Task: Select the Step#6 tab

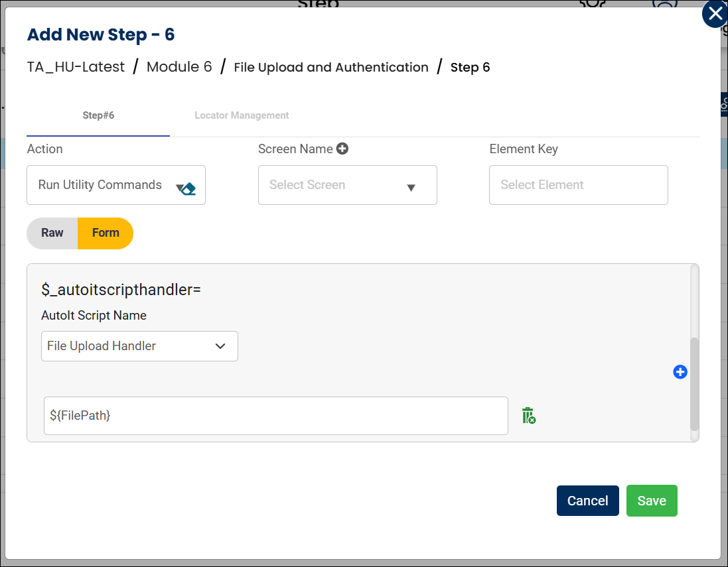Action: [98, 115]
